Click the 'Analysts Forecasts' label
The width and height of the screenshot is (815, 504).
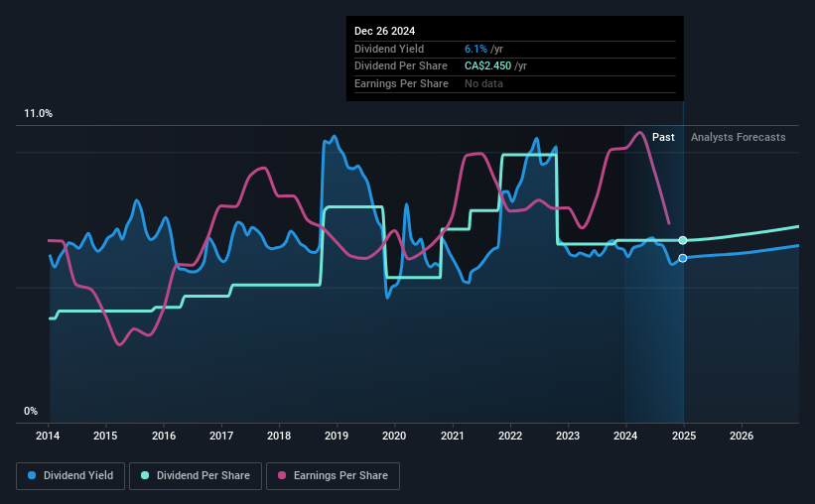click(739, 137)
